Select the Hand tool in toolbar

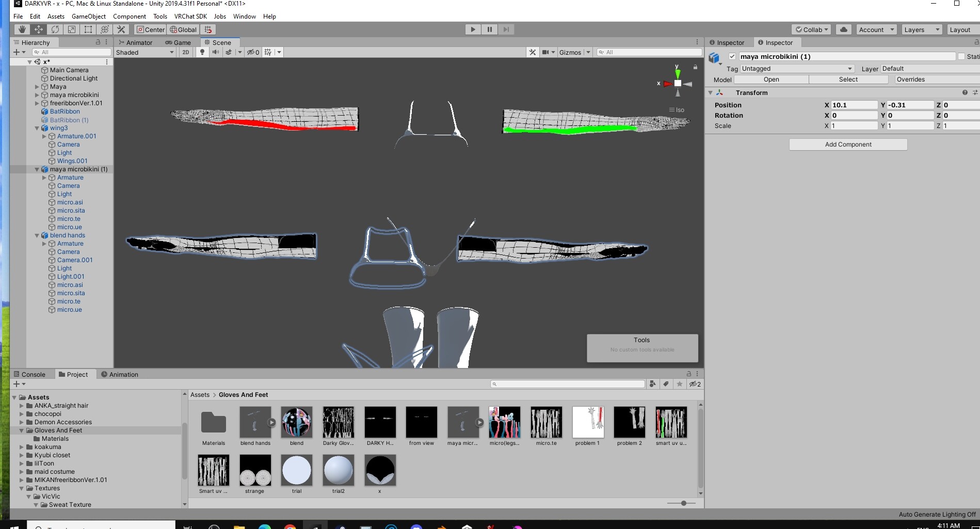pos(22,29)
